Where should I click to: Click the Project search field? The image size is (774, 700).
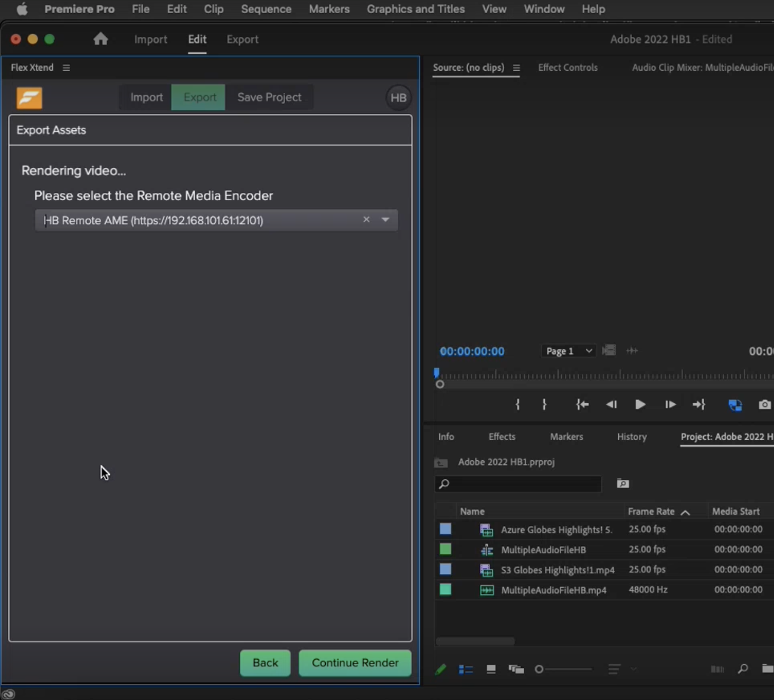pyautogui.click(x=518, y=484)
